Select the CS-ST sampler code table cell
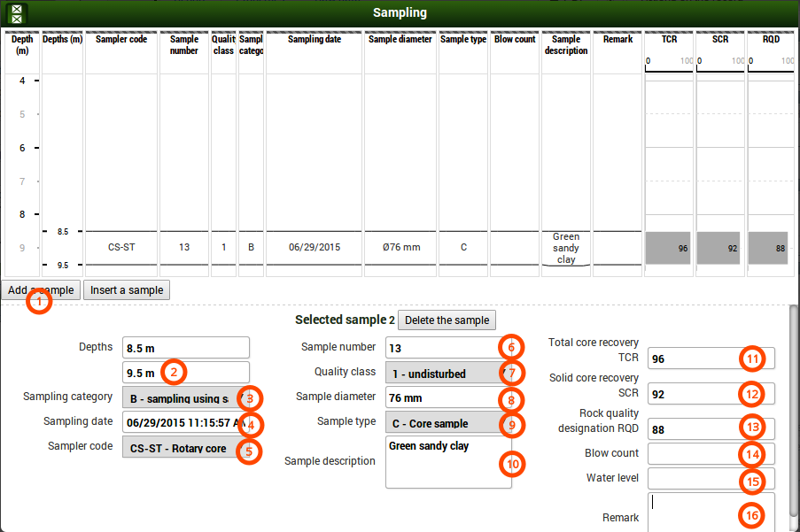Screen dimensions: 800x532 point(121,248)
